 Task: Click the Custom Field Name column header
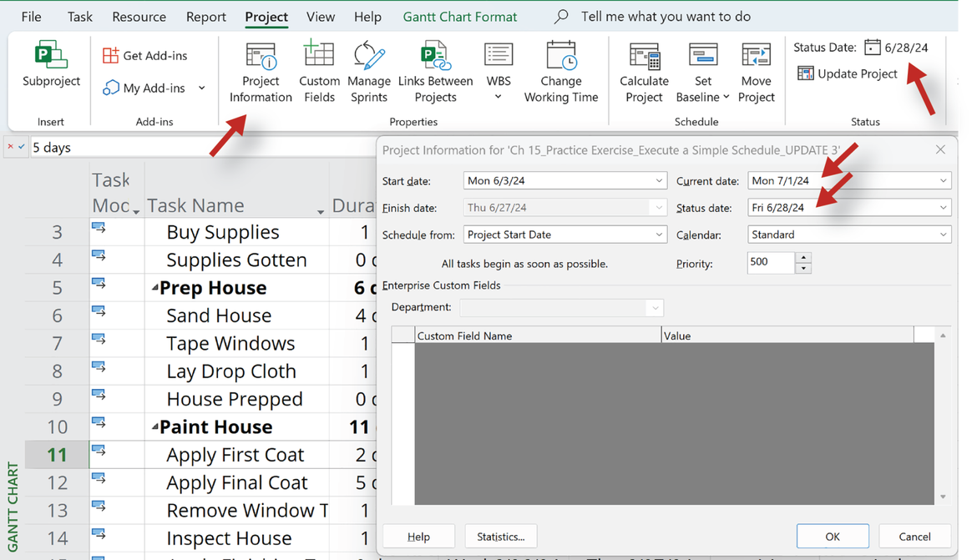pos(538,335)
